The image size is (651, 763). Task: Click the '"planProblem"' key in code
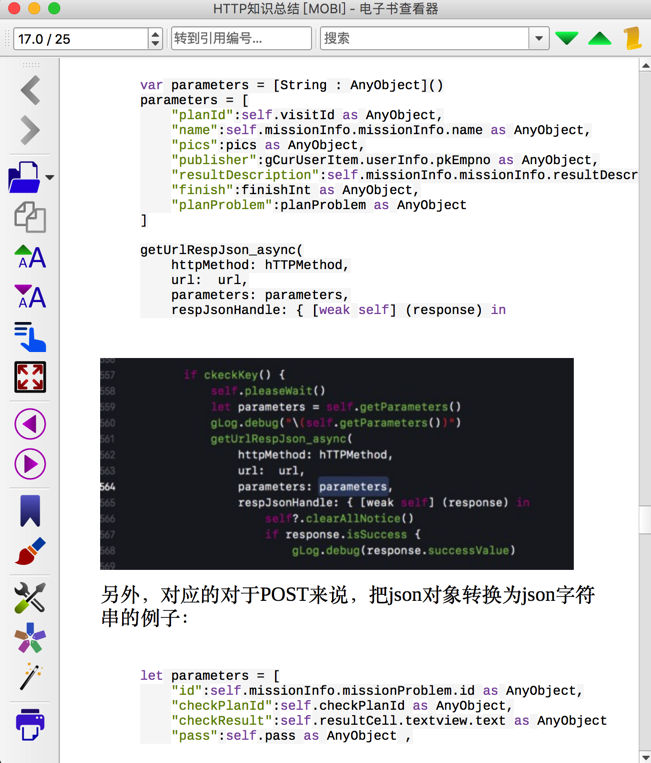click(x=221, y=205)
